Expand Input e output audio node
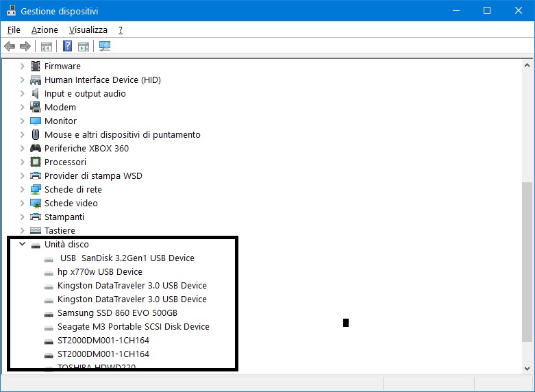 pyautogui.click(x=22, y=94)
